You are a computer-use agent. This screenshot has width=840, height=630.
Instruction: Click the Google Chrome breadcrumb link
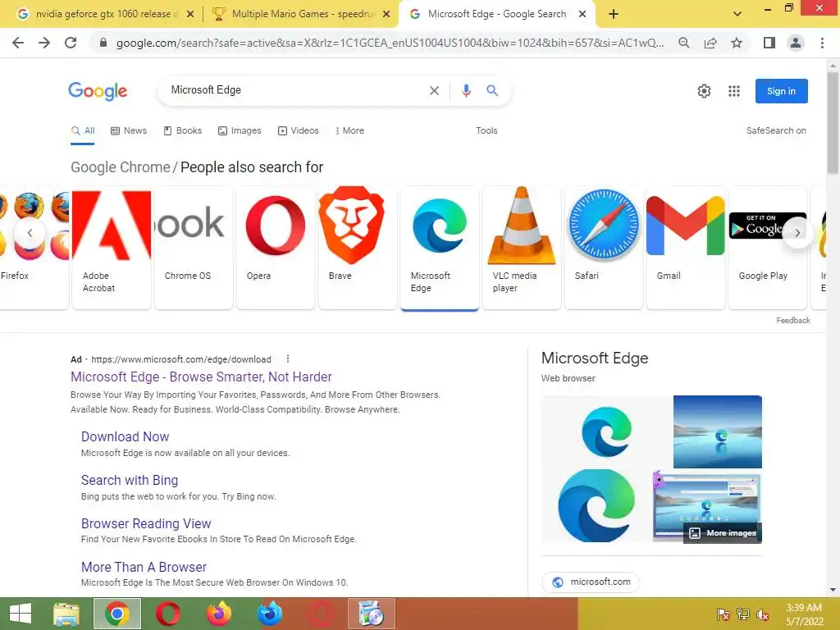pos(120,167)
